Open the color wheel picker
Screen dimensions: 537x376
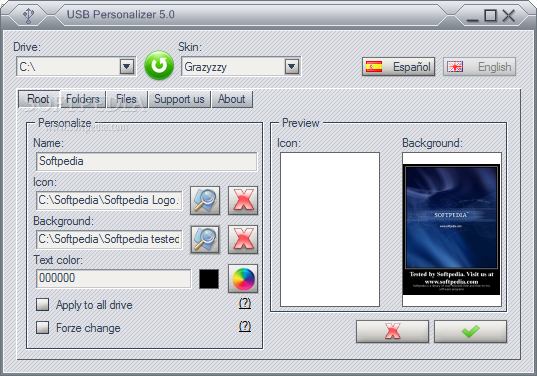[x=243, y=278]
